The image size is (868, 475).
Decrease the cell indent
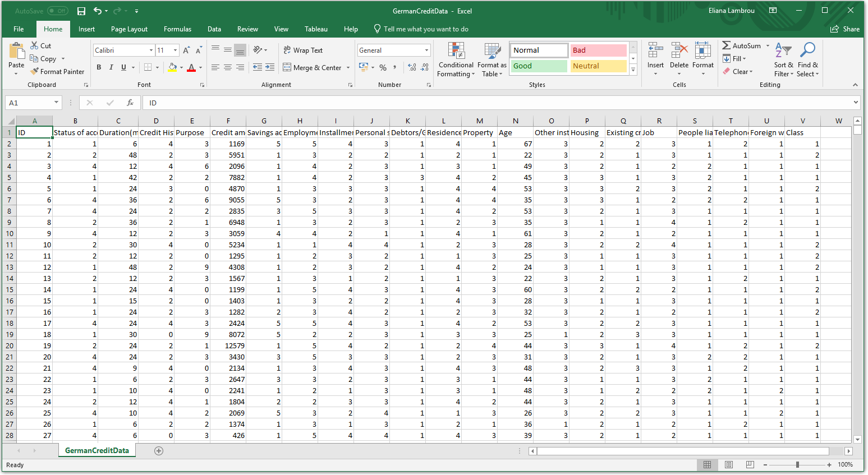(258, 67)
